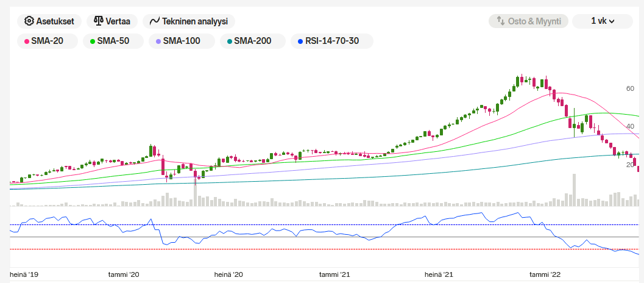This screenshot has width=644, height=283.
Task: Click the pink dot of SMA-20
Action: coord(26,41)
